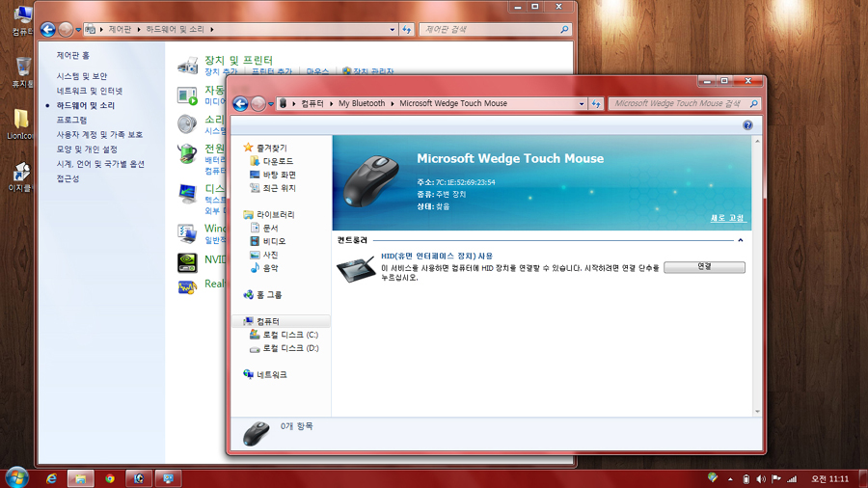Click the 오전 11:11 taskbar clock
Screen dimensions: 868x488
(x=829, y=479)
